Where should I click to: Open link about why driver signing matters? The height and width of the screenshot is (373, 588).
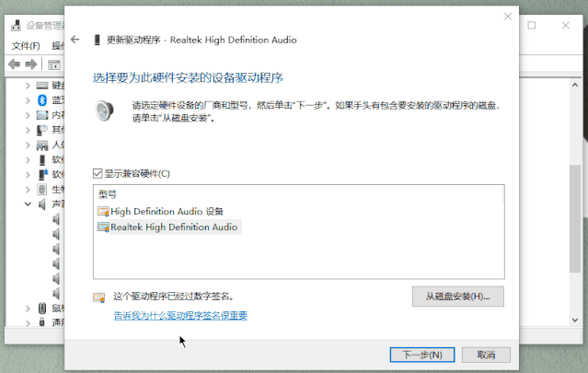[180, 316]
